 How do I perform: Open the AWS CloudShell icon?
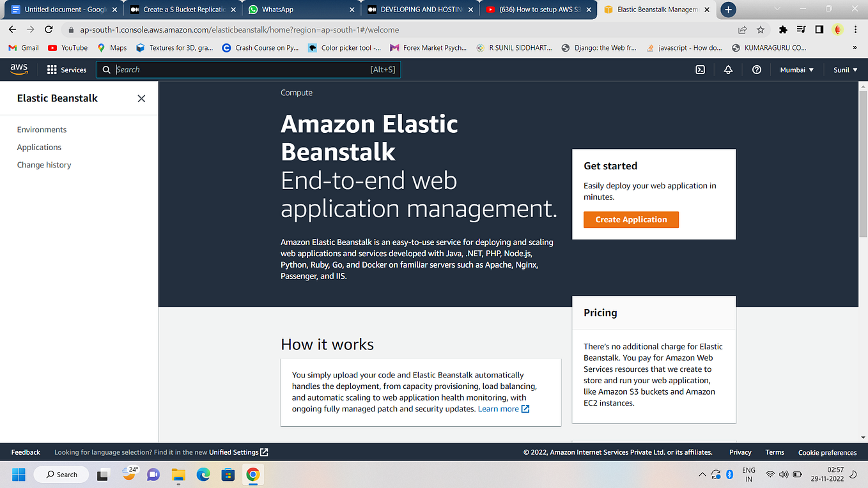(x=700, y=70)
